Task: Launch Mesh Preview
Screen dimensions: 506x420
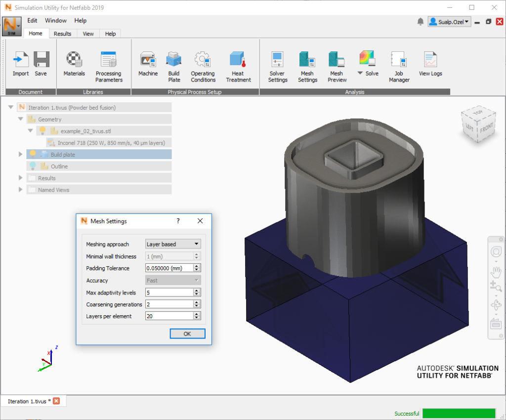Action: (x=337, y=67)
